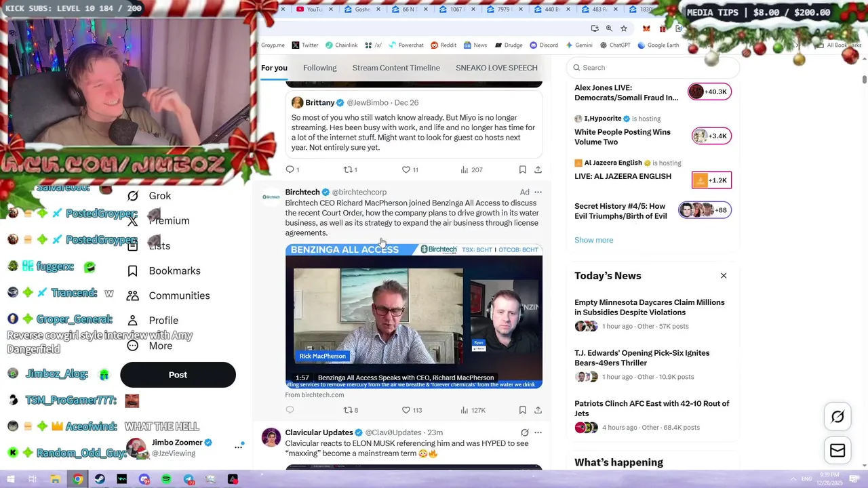The image size is (868, 488).
Task: Open the Patriots Clinch AFC East story
Action: tap(652, 408)
